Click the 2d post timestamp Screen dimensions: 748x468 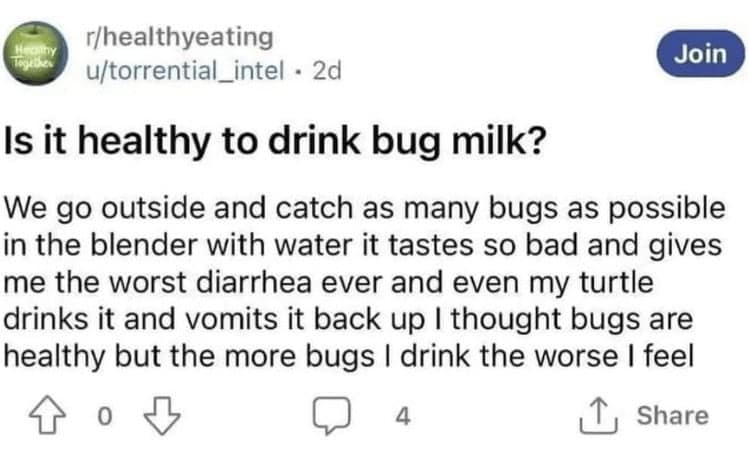(x=327, y=71)
